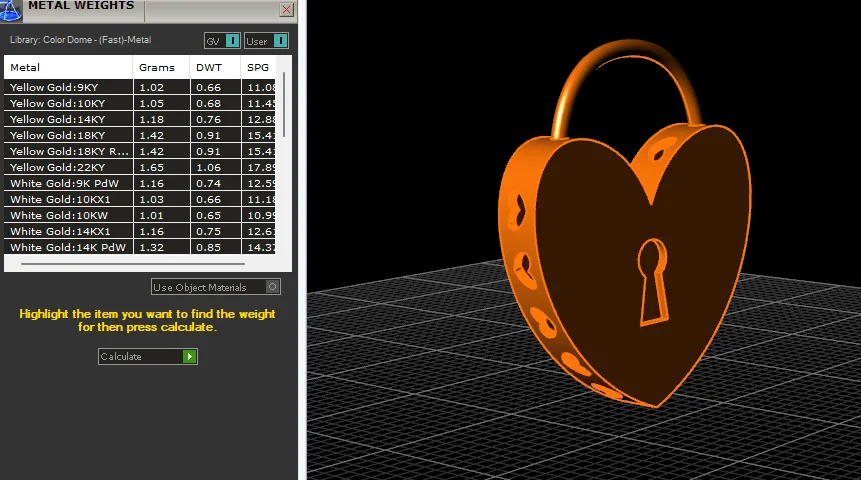This screenshot has width=861, height=480.
Task: Select the Yellow Gold:10KY row
Action: (x=140, y=103)
